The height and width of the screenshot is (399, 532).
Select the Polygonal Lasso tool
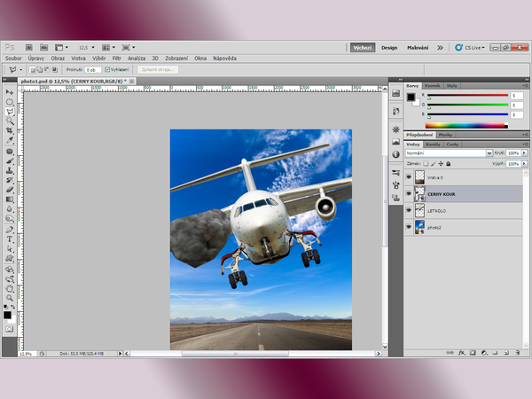(x=10, y=111)
